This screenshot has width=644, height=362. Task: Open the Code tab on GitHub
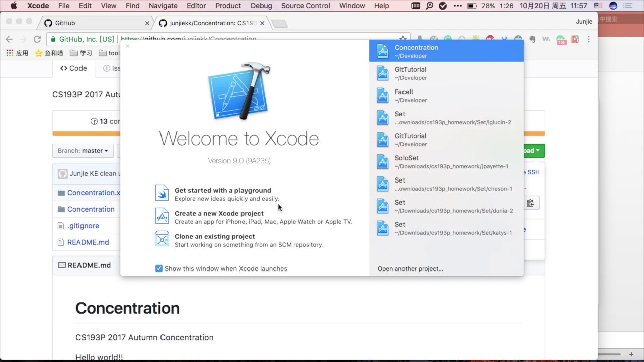pos(73,68)
